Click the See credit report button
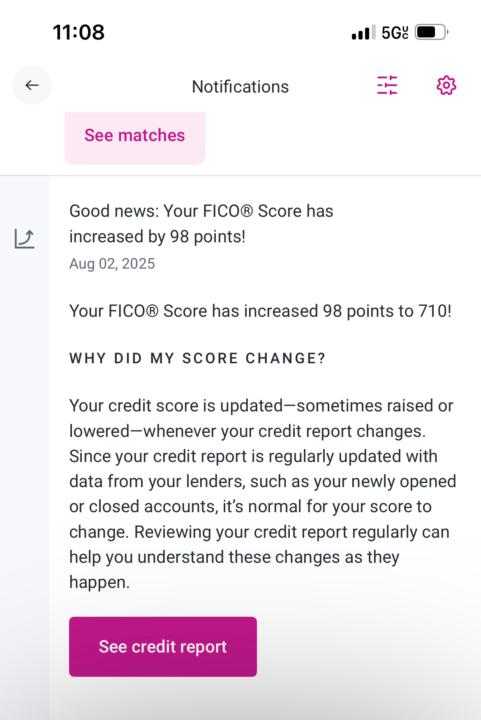Image resolution: width=481 pixels, height=720 pixels. 163,647
